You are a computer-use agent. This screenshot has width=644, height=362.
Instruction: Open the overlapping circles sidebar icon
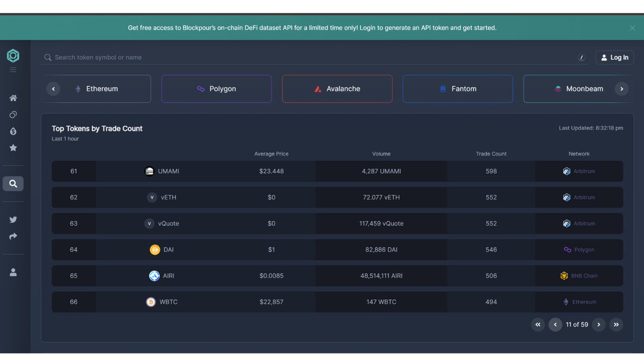[x=13, y=115]
